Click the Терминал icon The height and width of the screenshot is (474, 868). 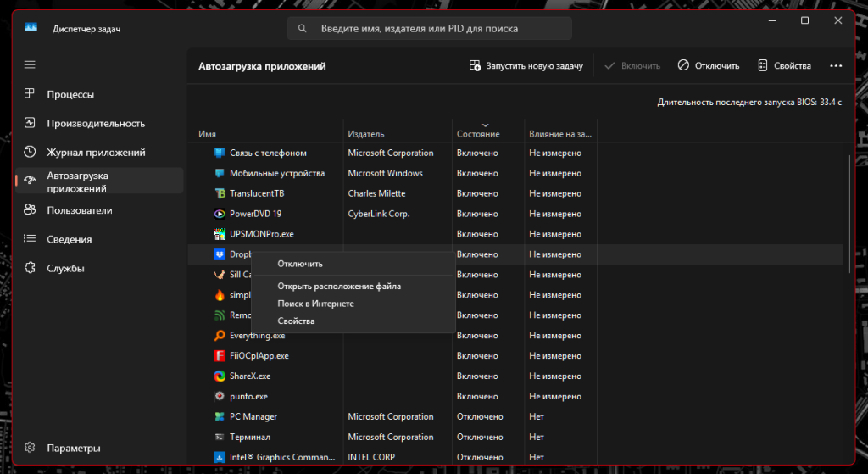(x=220, y=437)
